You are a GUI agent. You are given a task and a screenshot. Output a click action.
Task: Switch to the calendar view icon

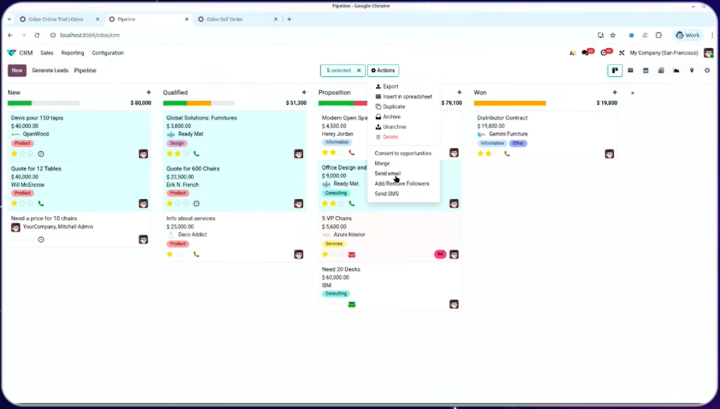coord(646,71)
